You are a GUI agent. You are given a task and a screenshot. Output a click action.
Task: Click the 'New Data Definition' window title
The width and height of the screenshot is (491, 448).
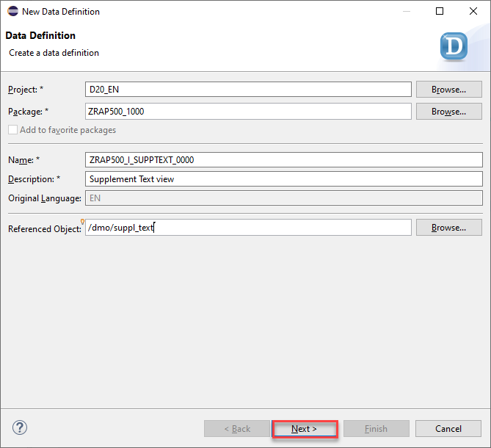[61, 12]
